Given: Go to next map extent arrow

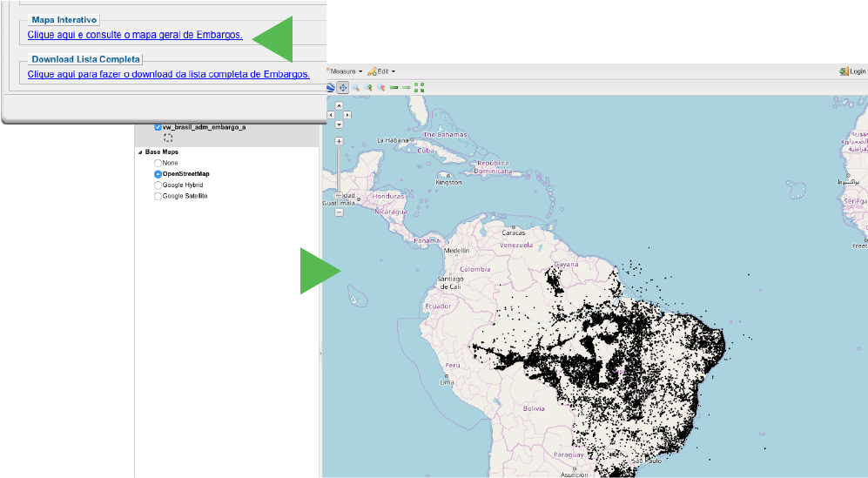Looking at the screenshot, I should (406, 87).
